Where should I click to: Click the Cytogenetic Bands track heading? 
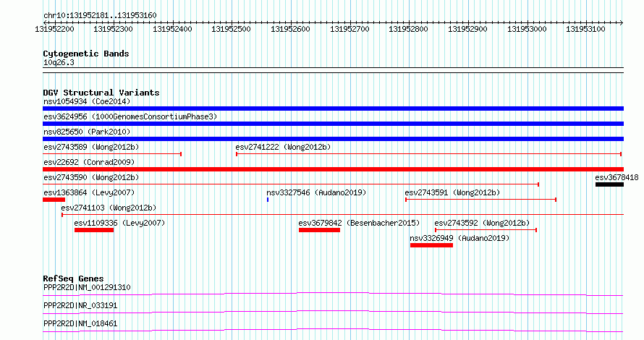point(86,54)
